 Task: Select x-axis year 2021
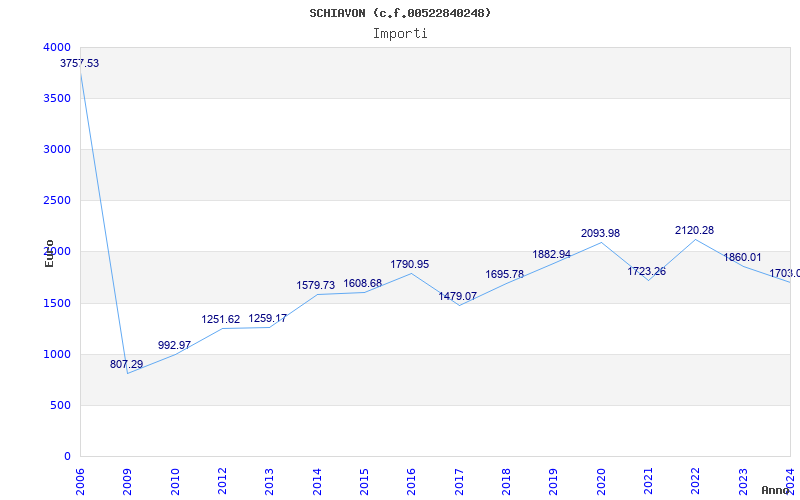(648, 482)
